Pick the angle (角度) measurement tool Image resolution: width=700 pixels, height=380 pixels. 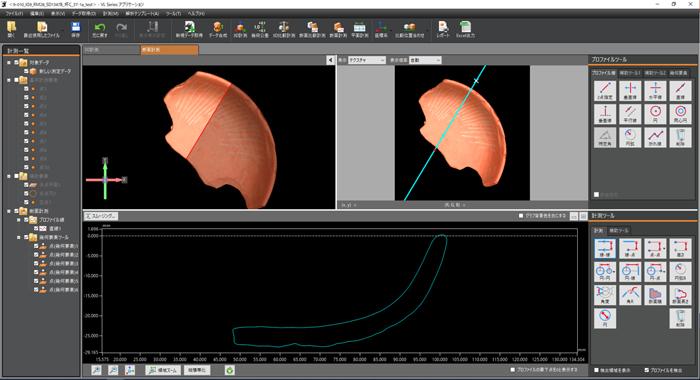point(605,295)
